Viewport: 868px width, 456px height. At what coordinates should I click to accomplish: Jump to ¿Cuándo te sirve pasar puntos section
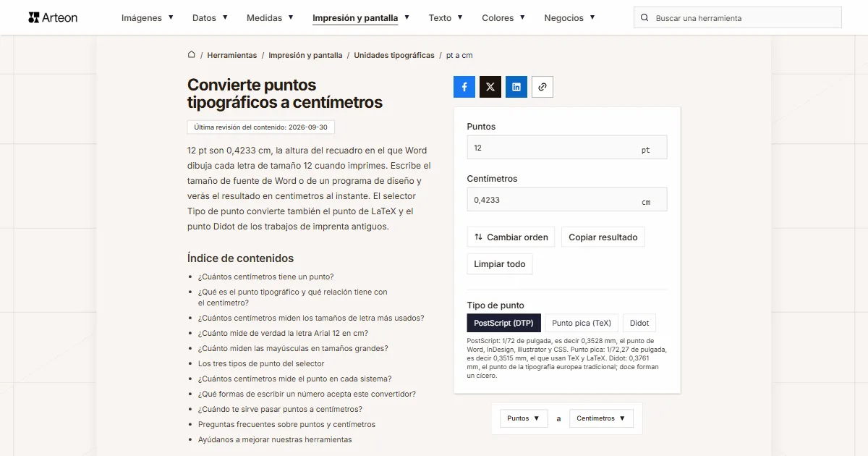pos(280,409)
